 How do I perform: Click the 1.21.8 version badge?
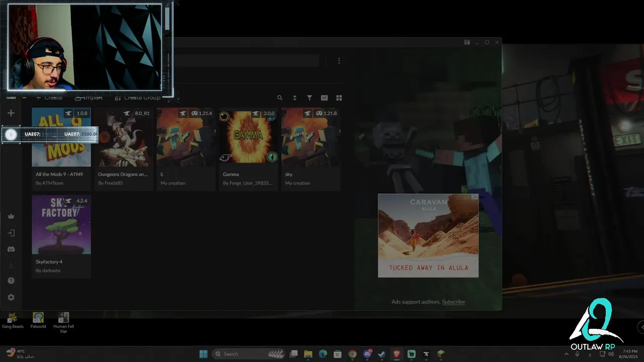coord(326,114)
